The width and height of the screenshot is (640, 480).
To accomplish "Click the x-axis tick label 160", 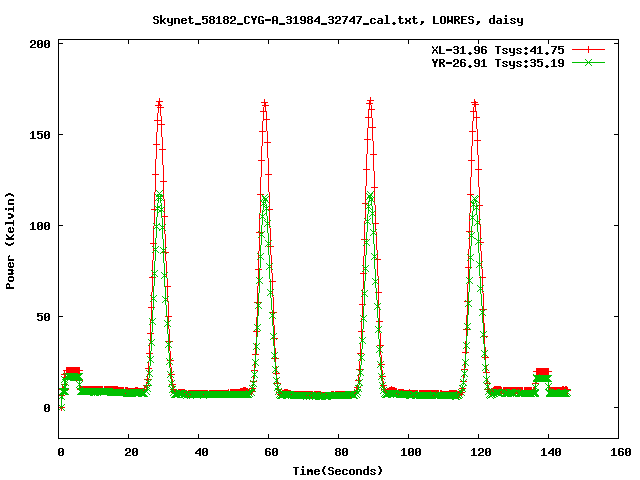I will click(621, 452).
